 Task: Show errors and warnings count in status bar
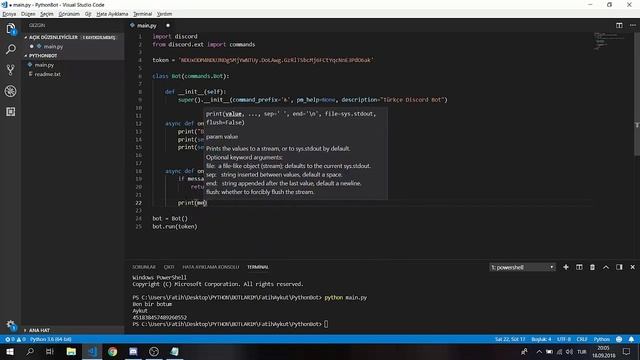(x=15, y=339)
